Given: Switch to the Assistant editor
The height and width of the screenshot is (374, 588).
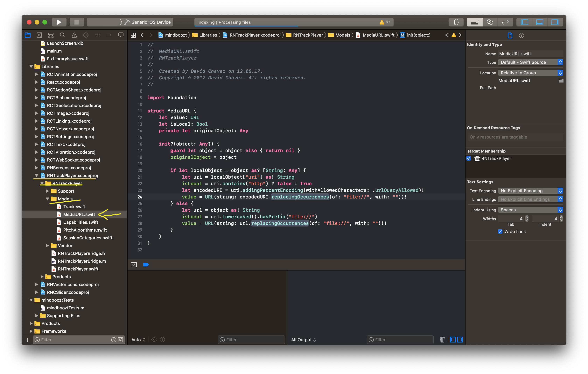Looking at the screenshot, I should 490,22.
